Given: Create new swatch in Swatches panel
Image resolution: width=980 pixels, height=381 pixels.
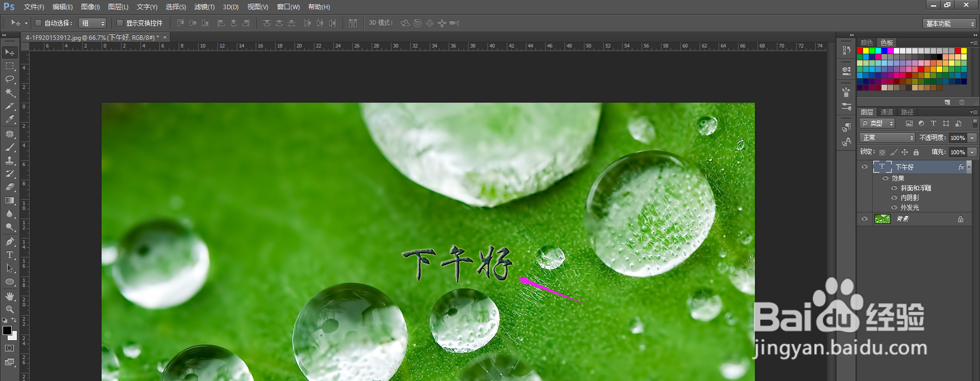Looking at the screenshot, I should pos(947,102).
